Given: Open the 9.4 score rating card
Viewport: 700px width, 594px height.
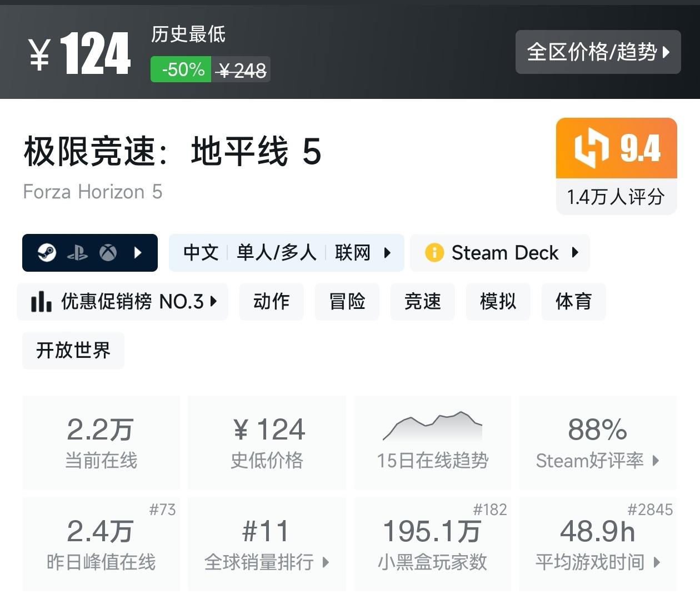Looking at the screenshot, I should pos(617,166).
